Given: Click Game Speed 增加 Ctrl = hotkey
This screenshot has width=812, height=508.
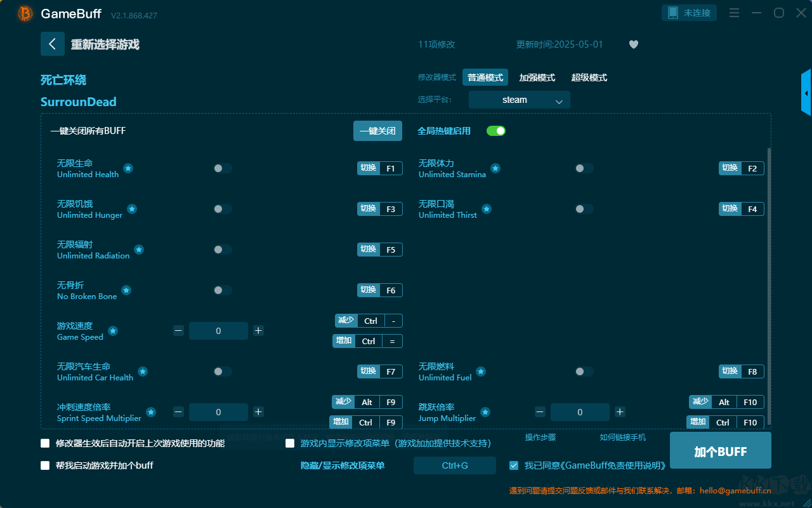Looking at the screenshot, I should coord(367,341).
